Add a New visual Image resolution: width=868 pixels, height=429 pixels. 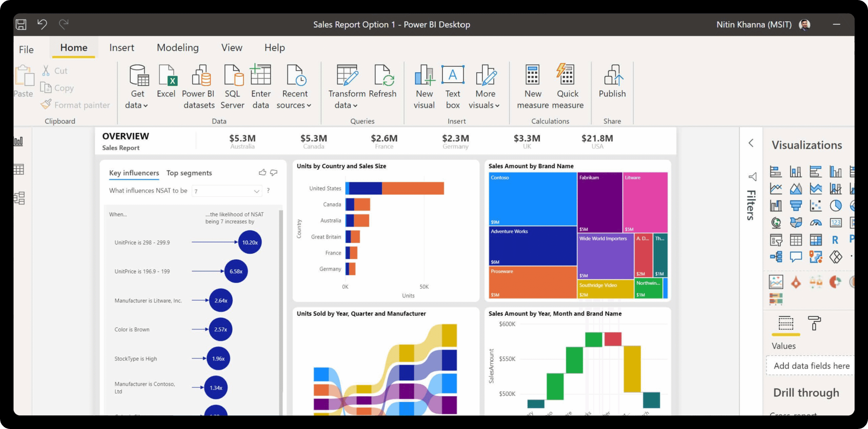424,87
